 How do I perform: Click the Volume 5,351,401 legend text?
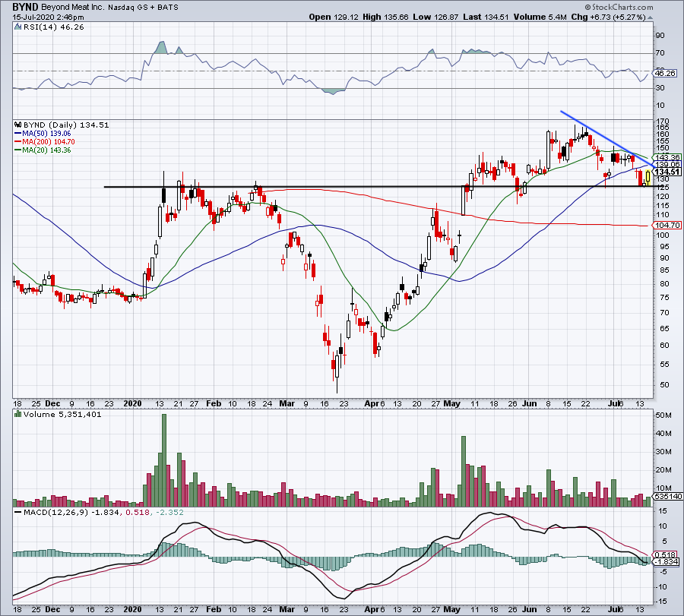(x=62, y=414)
